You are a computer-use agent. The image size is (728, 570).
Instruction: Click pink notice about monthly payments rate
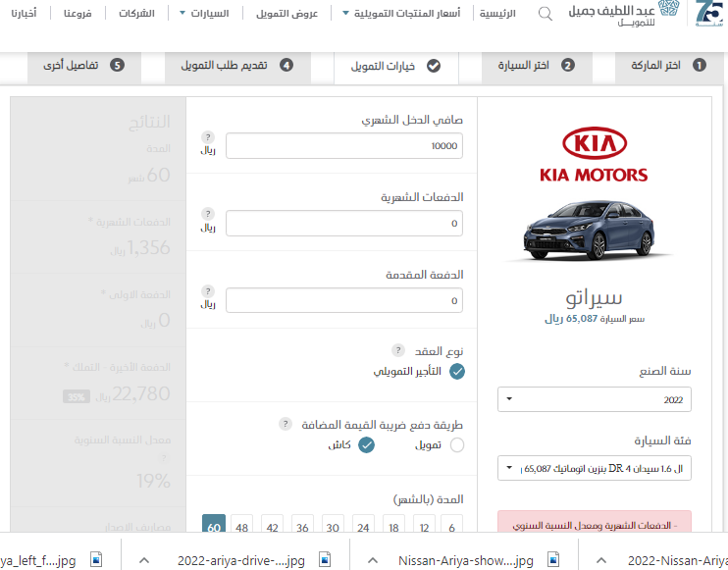pyautogui.click(x=595, y=522)
